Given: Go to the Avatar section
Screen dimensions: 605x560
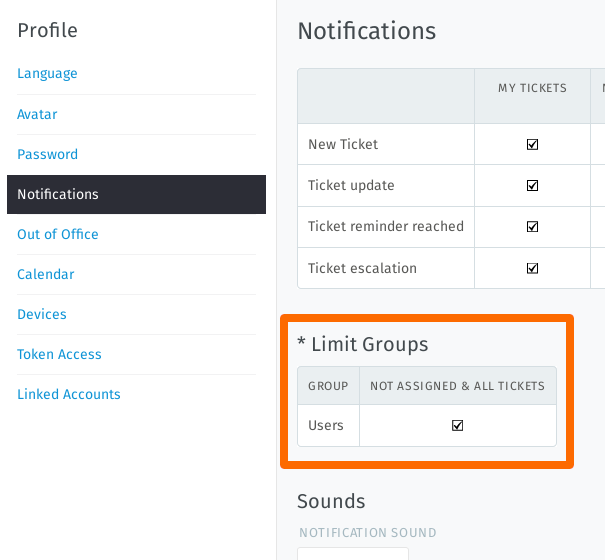Looking at the screenshot, I should coord(37,114).
